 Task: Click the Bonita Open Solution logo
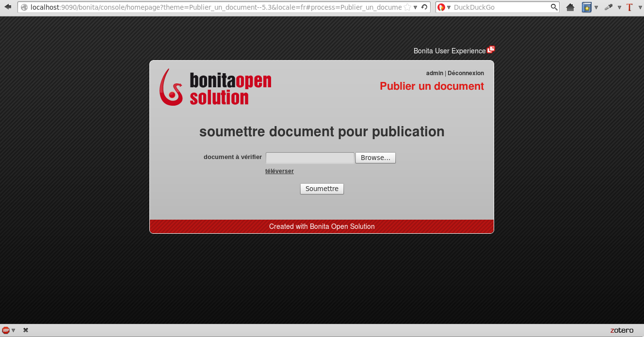pos(215,87)
